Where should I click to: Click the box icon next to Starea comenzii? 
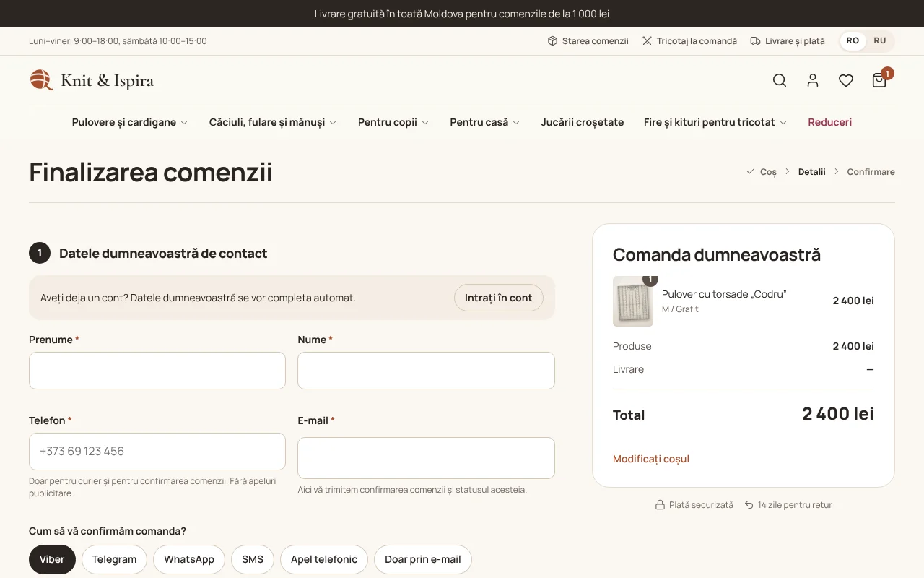tap(552, 41)
